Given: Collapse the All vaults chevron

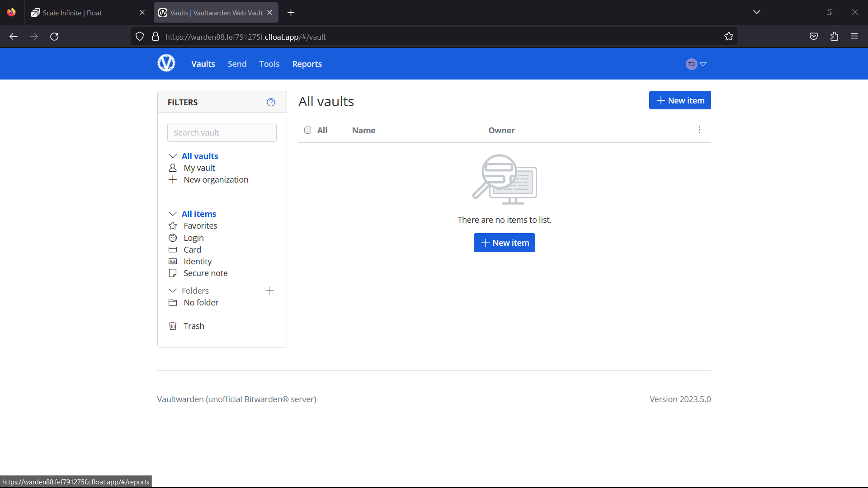Looking at the screenshot, I should 173,156.
